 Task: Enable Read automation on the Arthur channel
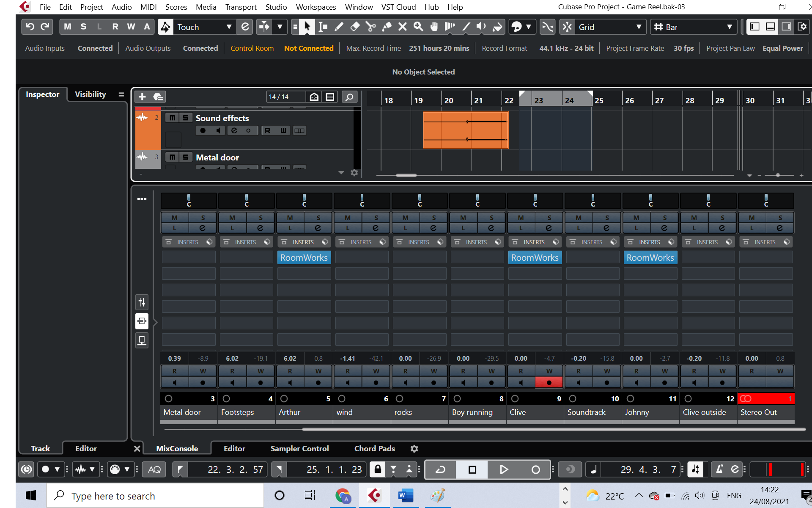[x=290, y=371]
